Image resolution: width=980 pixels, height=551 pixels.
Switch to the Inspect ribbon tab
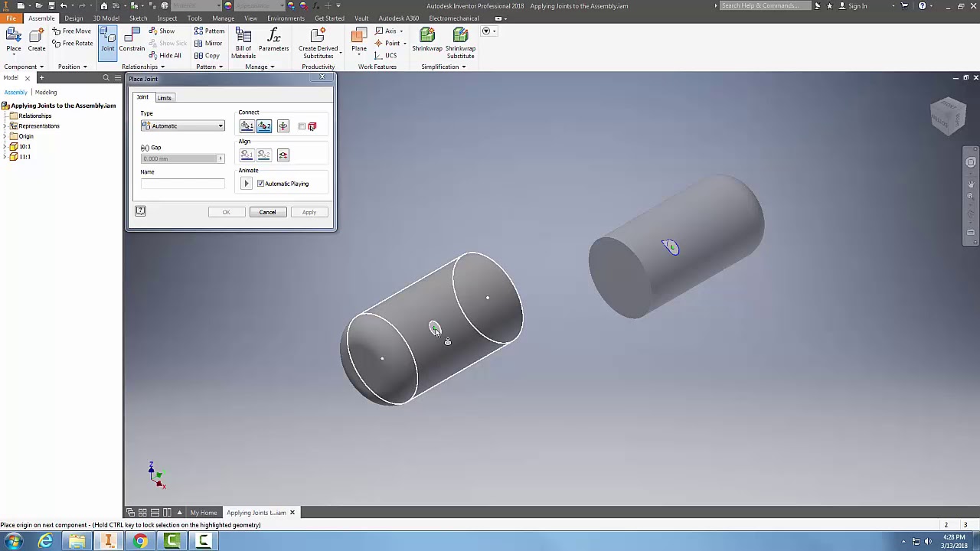point(167,18)
